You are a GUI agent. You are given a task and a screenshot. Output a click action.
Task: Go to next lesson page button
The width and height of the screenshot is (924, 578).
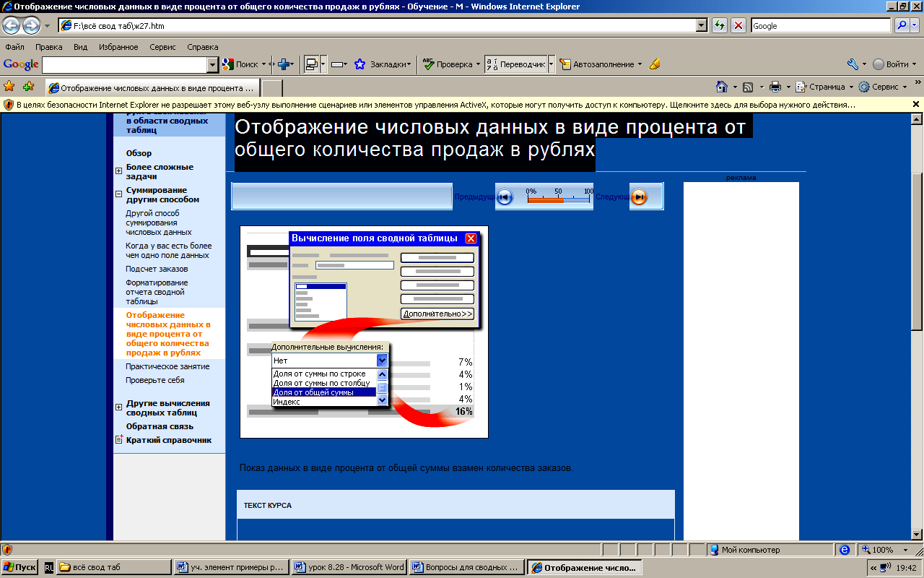639,197
